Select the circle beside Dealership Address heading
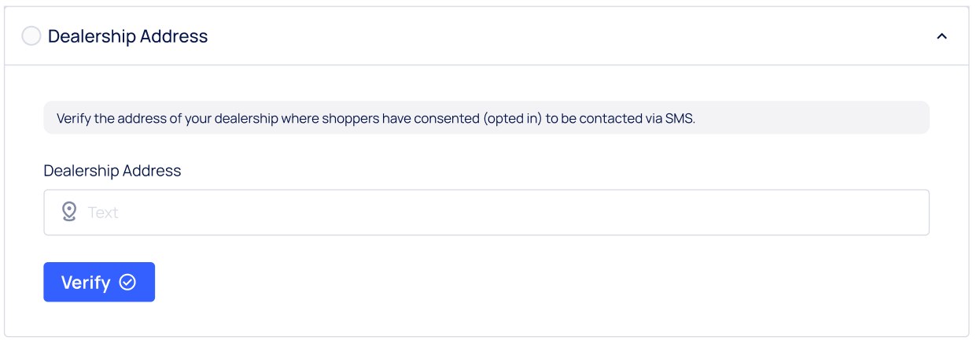The image size is (980, 344). point(31,36)
